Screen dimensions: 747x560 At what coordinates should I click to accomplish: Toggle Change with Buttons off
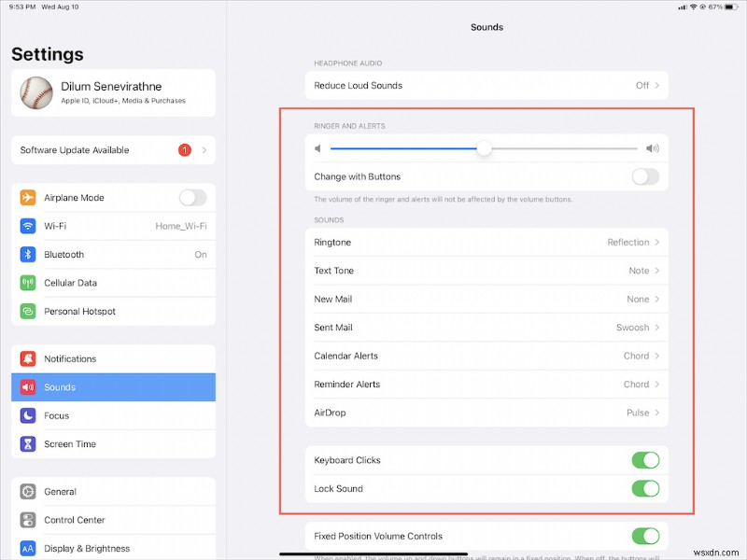645,175
